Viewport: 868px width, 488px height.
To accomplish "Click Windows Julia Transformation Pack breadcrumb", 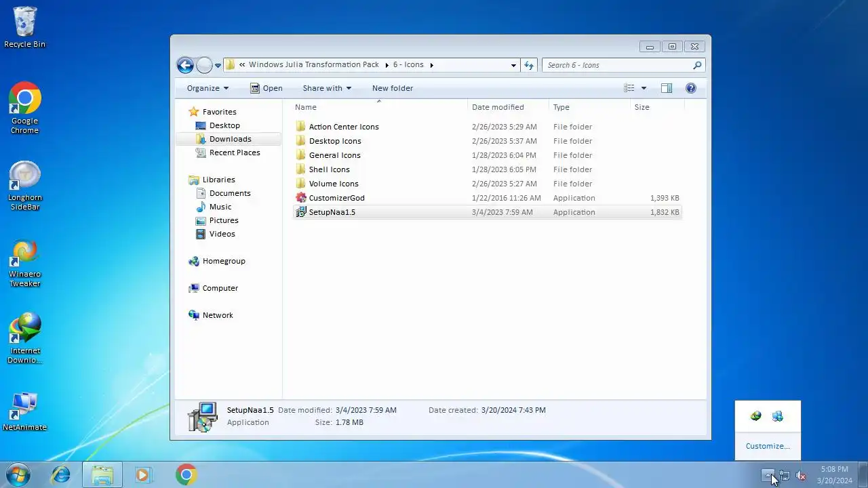I will pos(314,65).
